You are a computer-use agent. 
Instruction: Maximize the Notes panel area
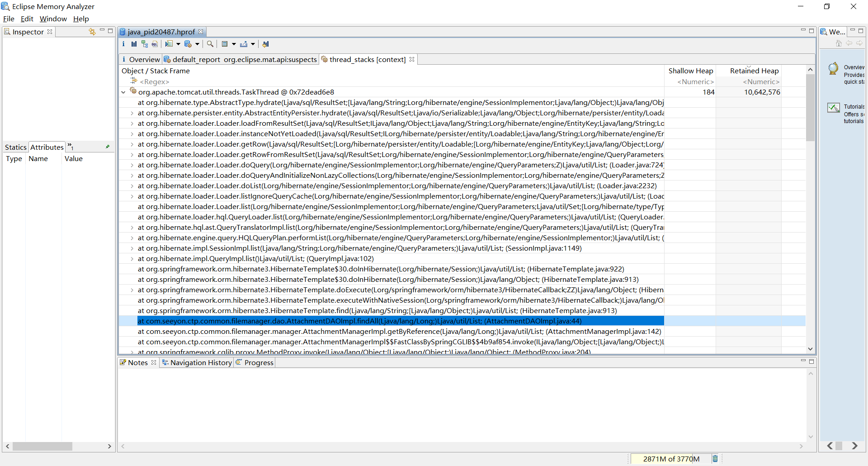tap(811, 361)
